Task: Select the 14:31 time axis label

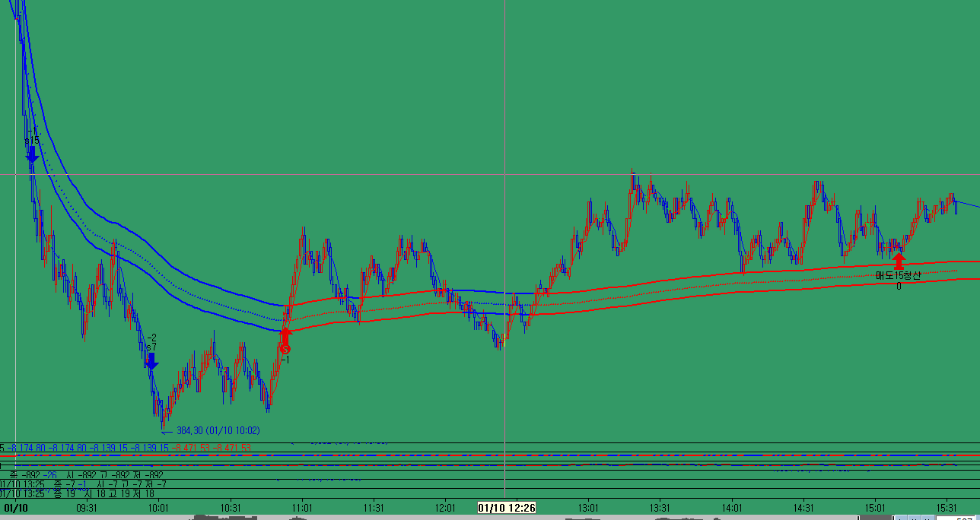Action: (803, 507)
